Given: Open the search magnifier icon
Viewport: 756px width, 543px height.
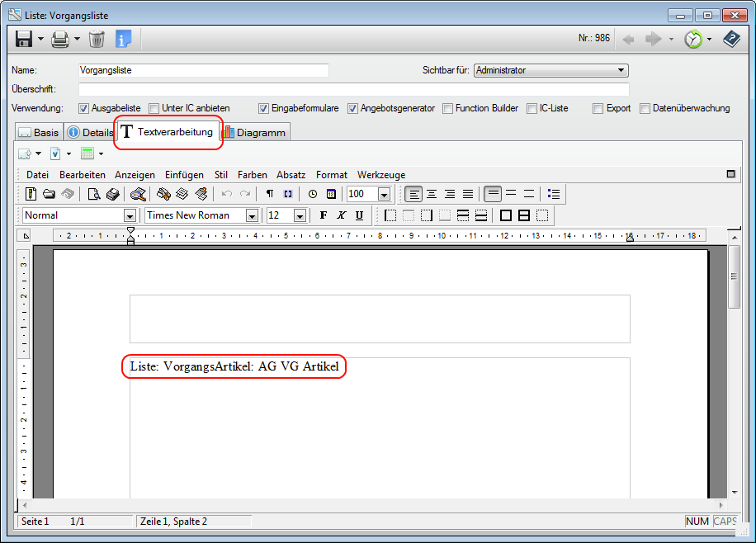Looking at the screenshot, I should coord(139,194).
